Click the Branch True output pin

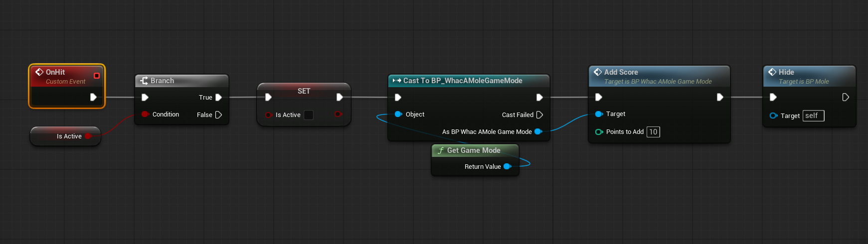(218, 98)
